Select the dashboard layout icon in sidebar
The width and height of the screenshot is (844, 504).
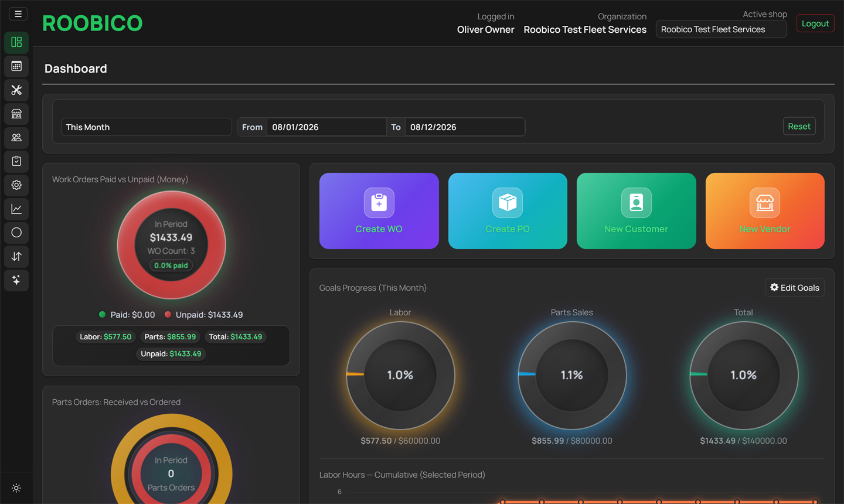pyautogui.click(x=16, y=42)
